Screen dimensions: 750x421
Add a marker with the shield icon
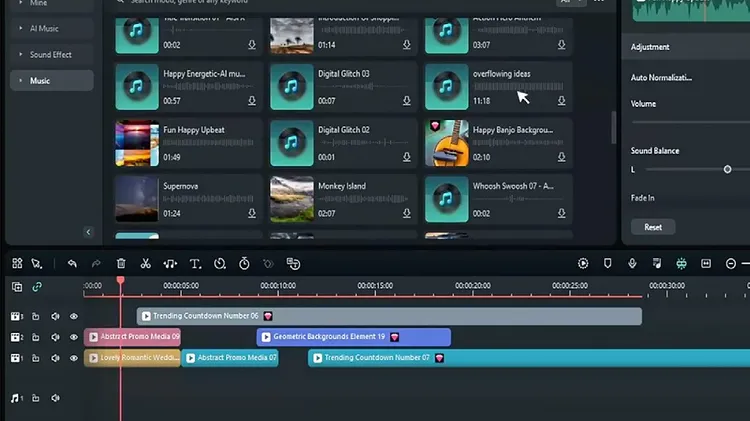(x=607, y=263)
